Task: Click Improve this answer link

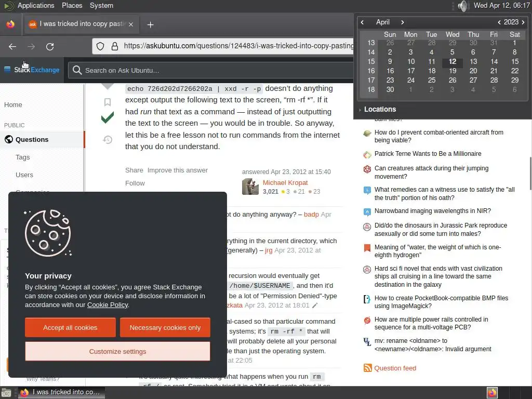Action: point(178,170)
